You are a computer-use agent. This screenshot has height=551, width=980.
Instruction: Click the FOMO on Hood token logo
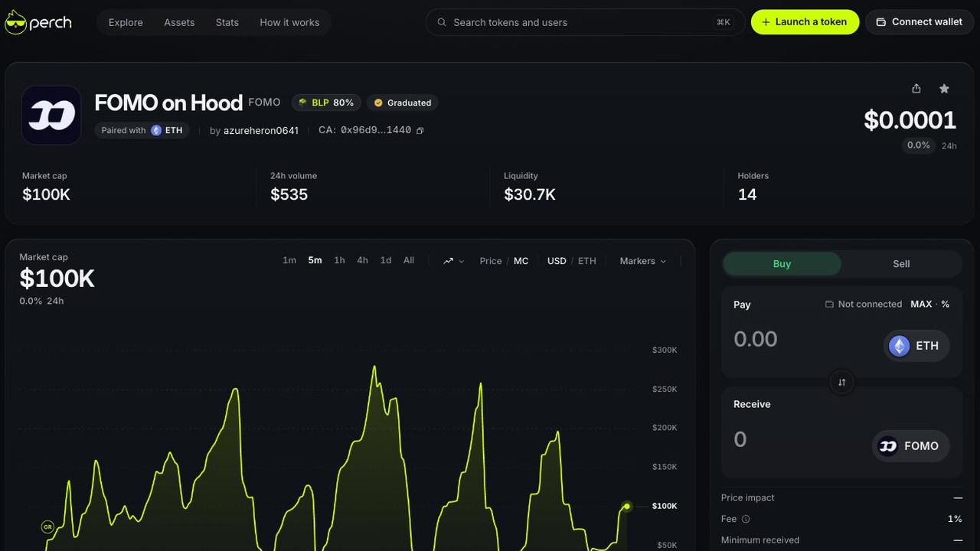(51, 116)
